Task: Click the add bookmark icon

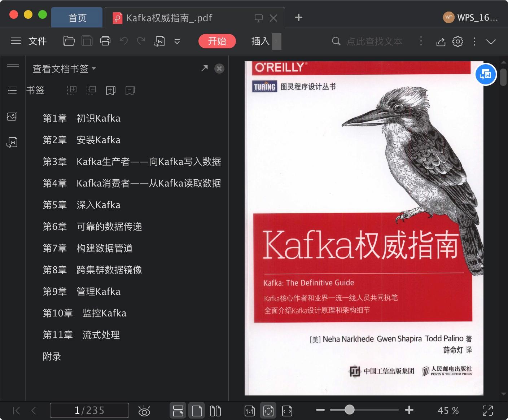Action: (111, 91)
